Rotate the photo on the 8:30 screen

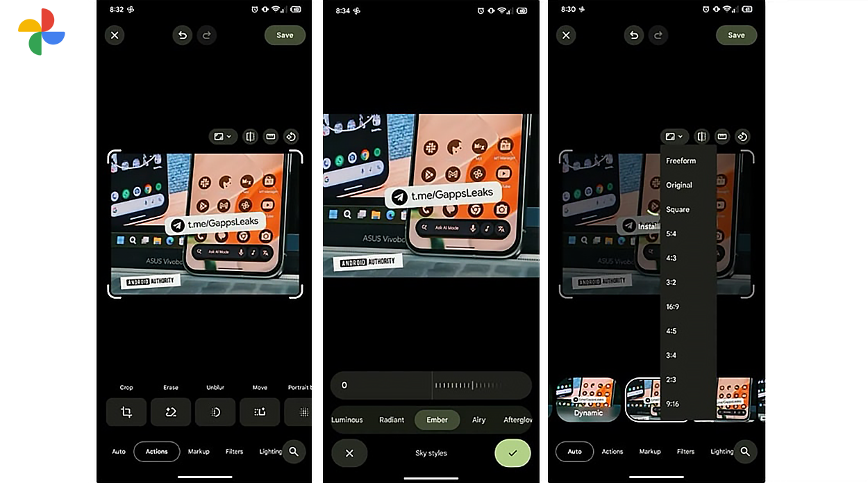(x=743, y=137)
